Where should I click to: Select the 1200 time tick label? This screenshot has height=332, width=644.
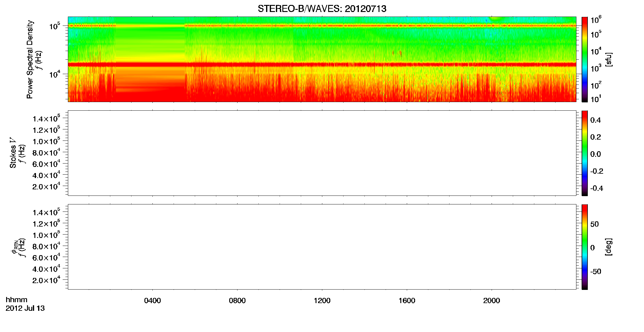tap(322, 301)
